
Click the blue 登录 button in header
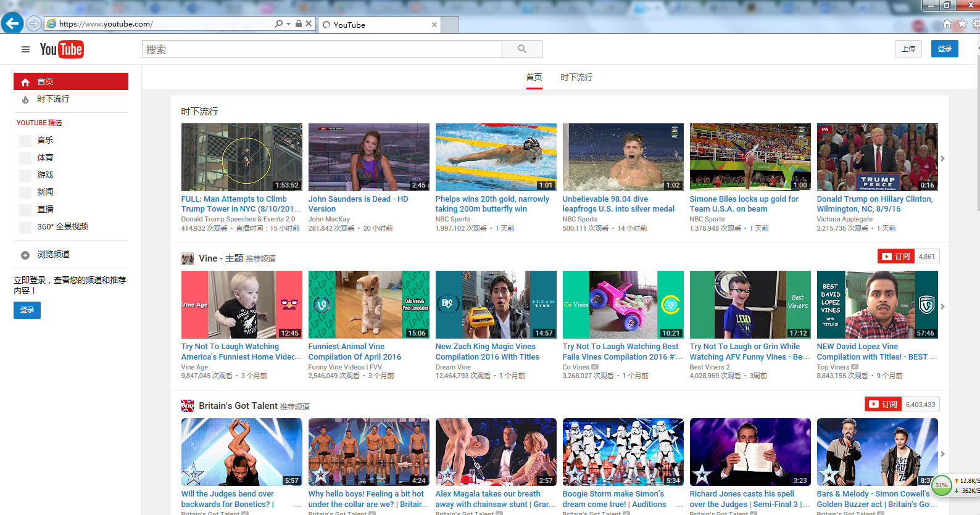tap(944, 49)
